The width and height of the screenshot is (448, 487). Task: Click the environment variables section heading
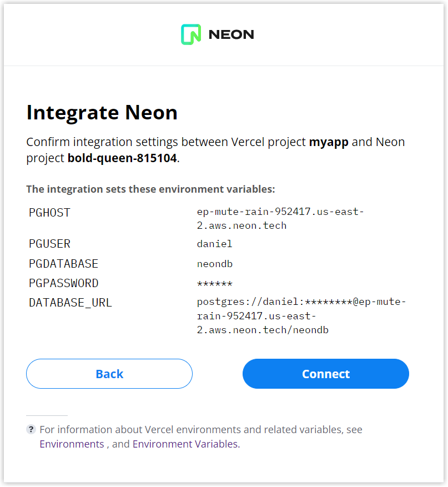point(150,189)
